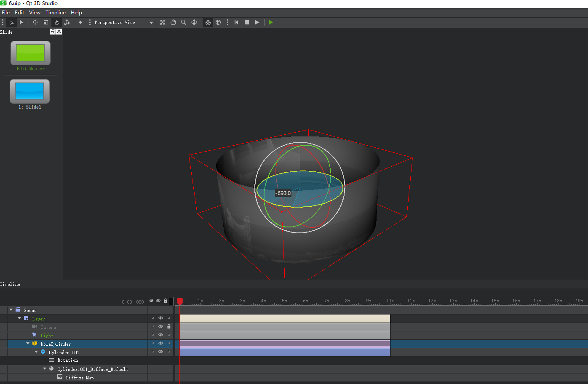The image size is (588, 384).
Task: Collapse the holeCylinder tree node
Action: point(28,344)
